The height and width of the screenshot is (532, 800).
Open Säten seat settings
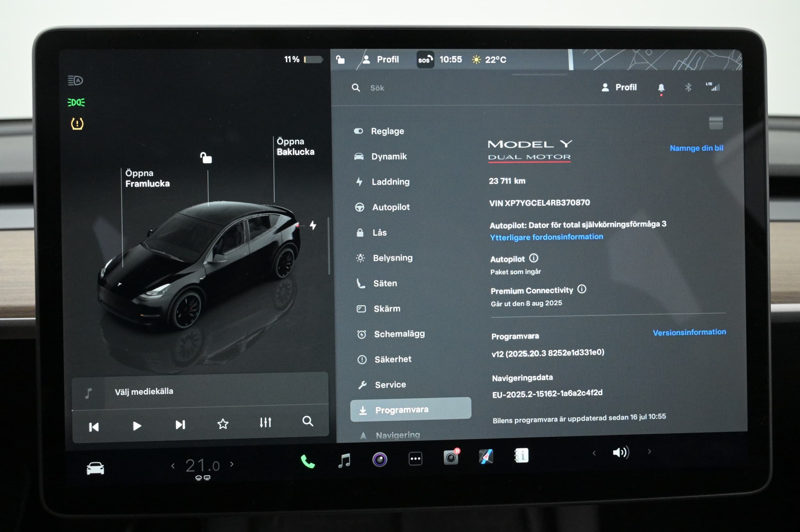(377, 283)
